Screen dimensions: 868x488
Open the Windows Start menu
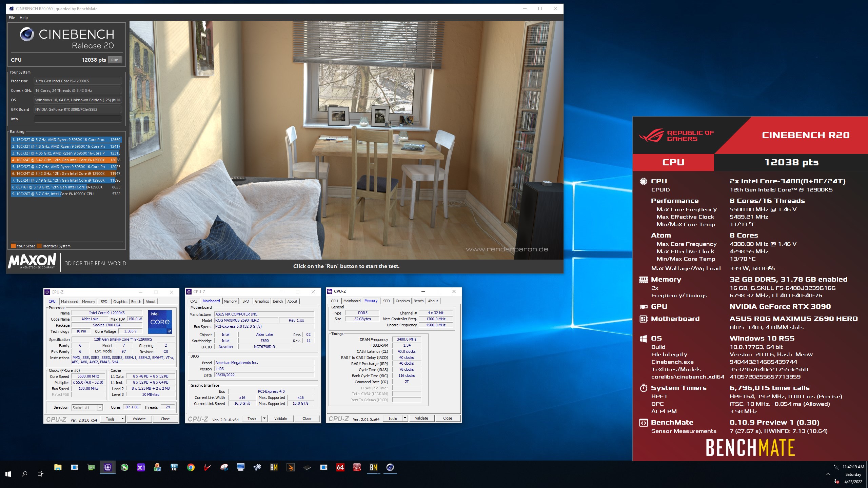8,474
